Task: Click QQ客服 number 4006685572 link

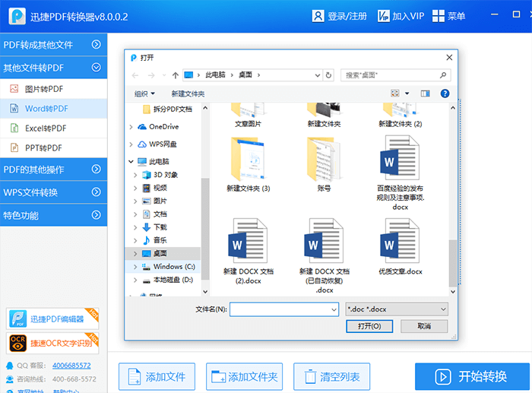Action: point(71,366)
